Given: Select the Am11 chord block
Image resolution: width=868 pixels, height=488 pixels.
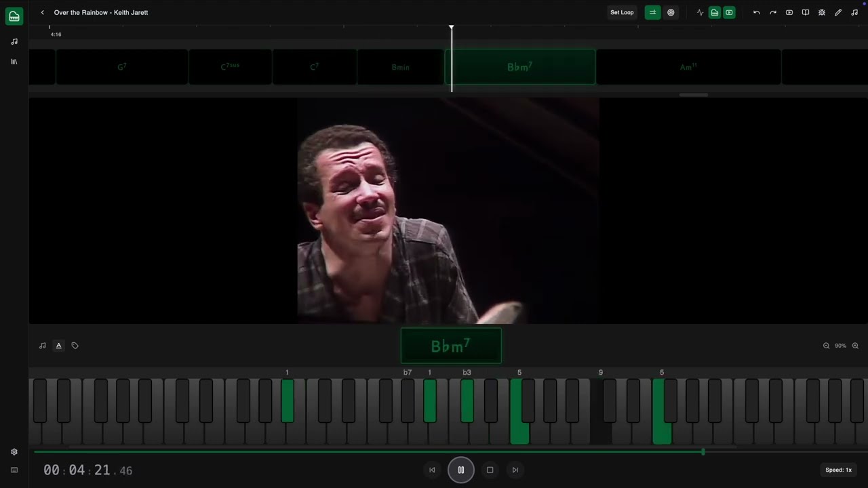Looking at the screenshot, I should (688, 67).
